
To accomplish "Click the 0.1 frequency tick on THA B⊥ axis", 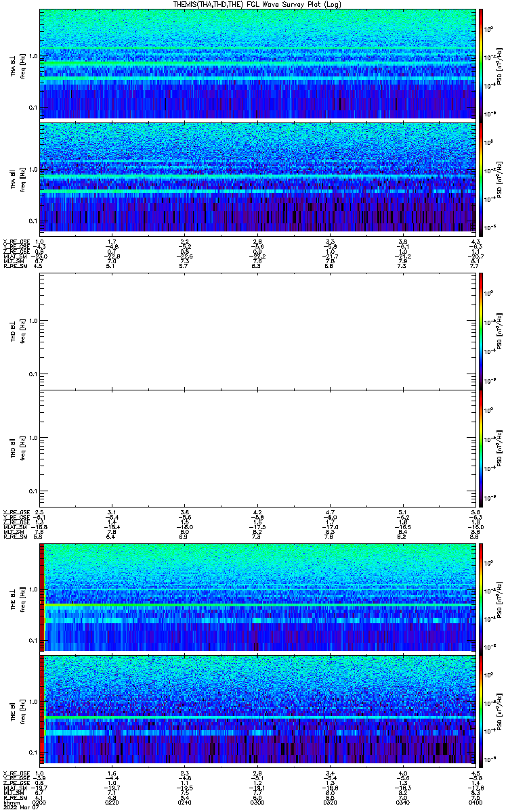I will pyautogui.click(x=33, y=108).
